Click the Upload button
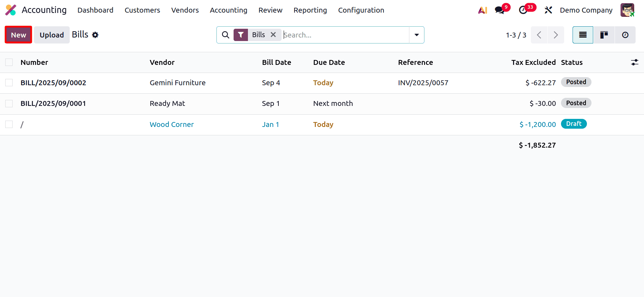The height and width of the screenshot is (297, 644). [x=51, y=35]
